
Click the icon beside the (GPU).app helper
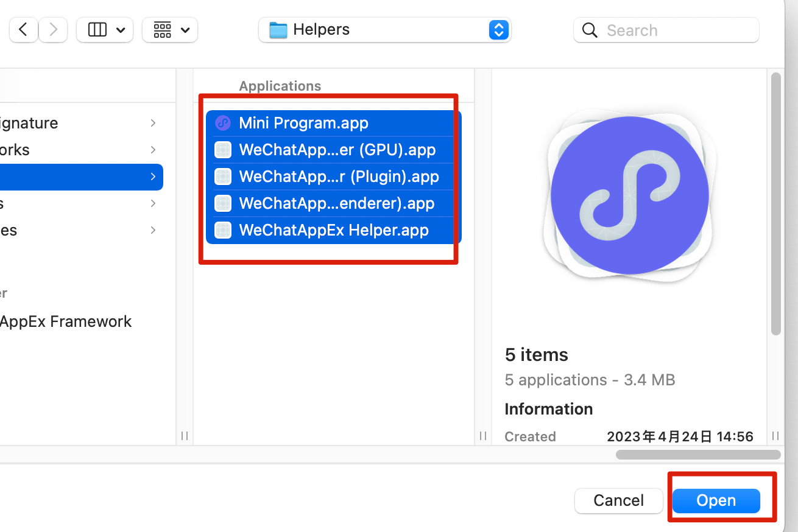pos(223,150)
